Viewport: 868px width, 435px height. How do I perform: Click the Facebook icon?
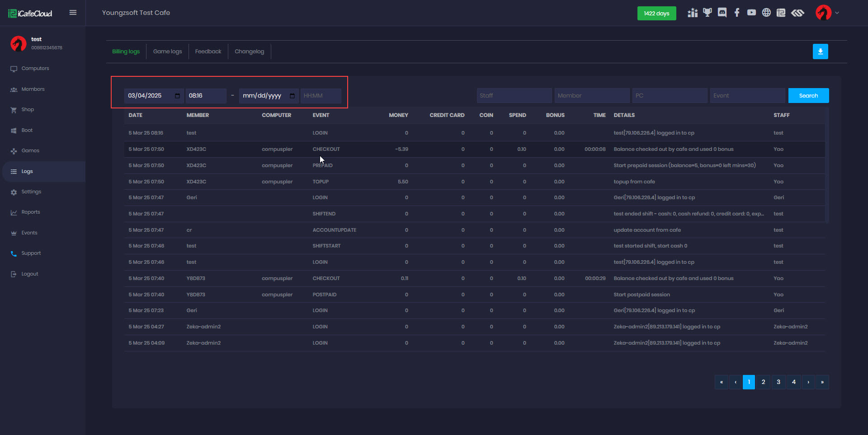[x=737, y=13]
